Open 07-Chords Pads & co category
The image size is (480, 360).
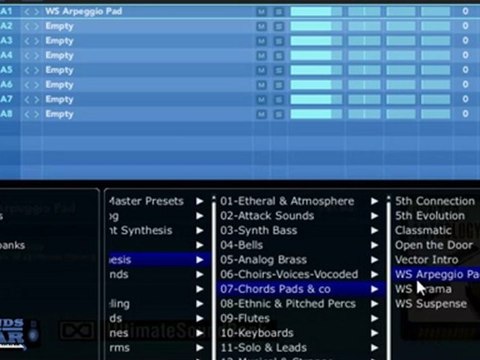[299, 289]
